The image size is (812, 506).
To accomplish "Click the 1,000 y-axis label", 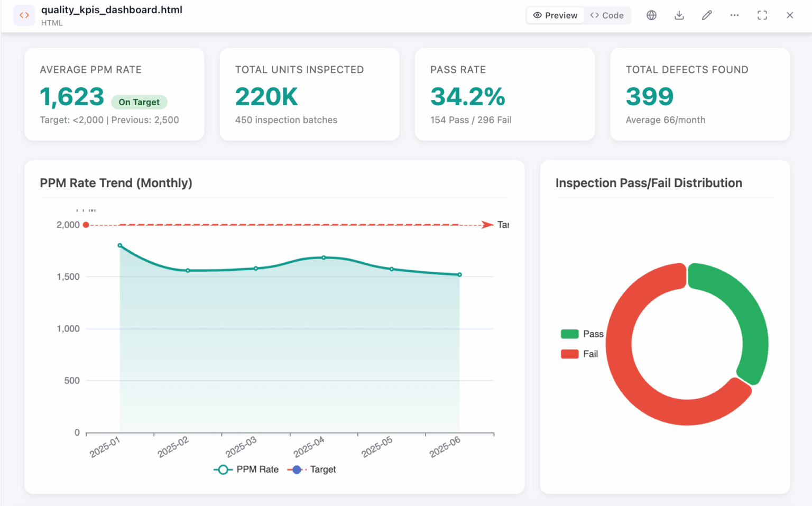I will (68, 328).
